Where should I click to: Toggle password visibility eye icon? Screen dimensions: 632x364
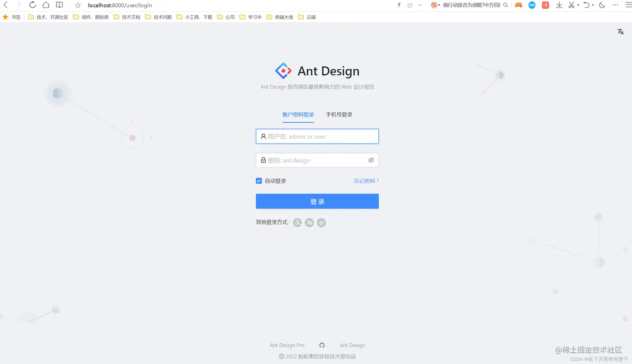tap(371, 160)
